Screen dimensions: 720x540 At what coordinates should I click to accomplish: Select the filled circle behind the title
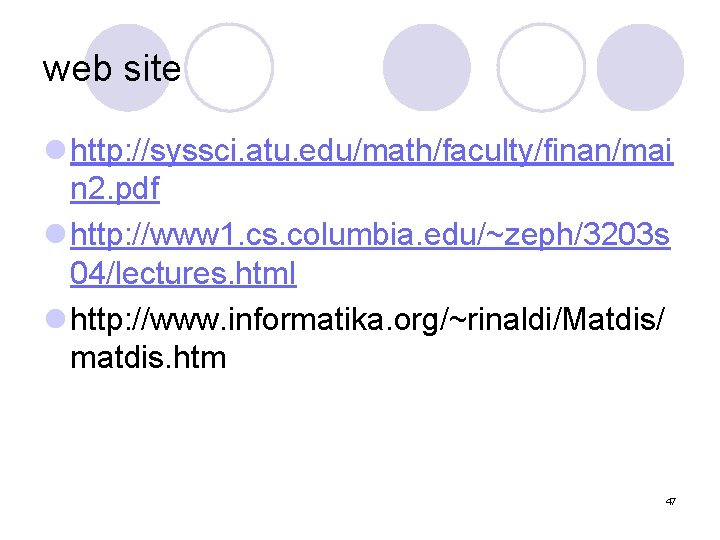(x=128, y=68)
